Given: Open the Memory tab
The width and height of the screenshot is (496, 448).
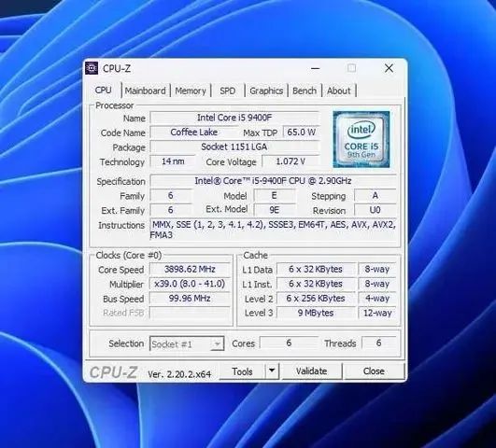Looking at the screenshot, I should pos(191,91).
